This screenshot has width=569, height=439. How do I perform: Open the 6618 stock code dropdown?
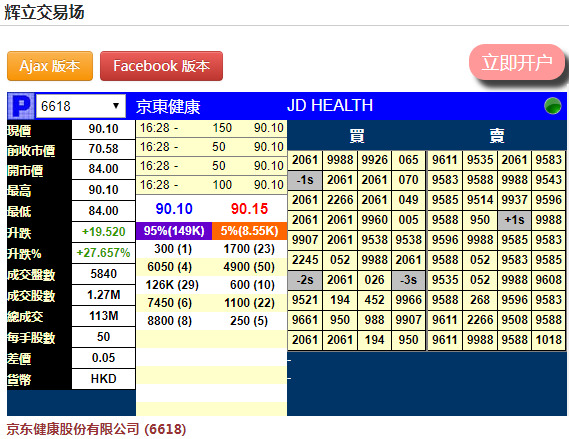coord(81,106)
